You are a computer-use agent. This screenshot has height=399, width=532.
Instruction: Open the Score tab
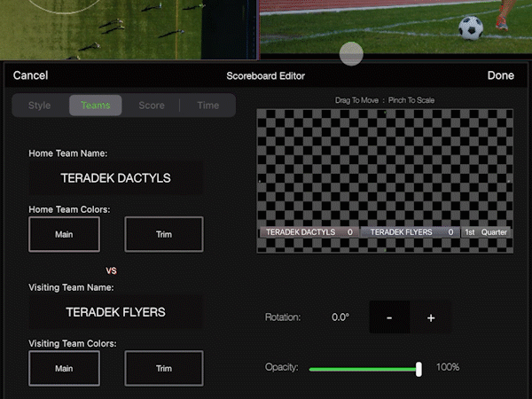(152, 106)
